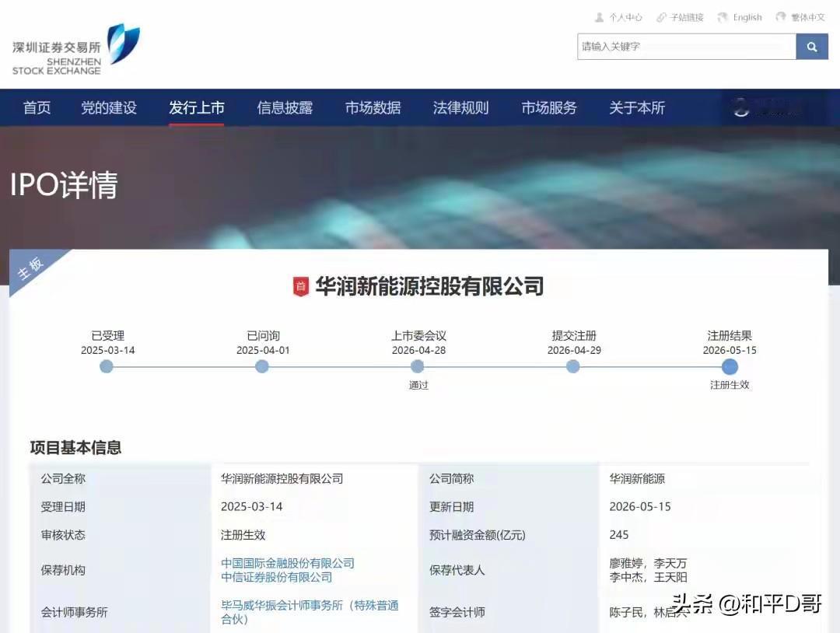Viewport: 840px width, 633px height.
Task: Click the 公司全称 value cell
Action: pos(282,479)
